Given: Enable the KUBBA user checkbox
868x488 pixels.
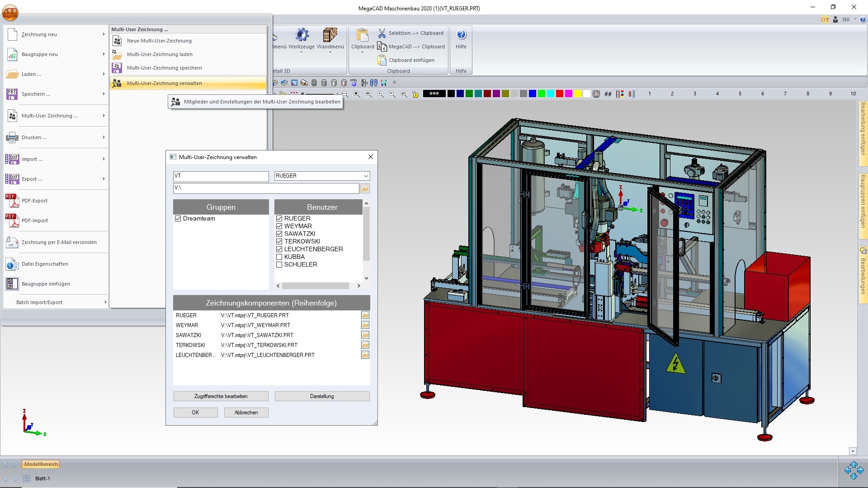Looking at the screenshot, I should [279, 257].
